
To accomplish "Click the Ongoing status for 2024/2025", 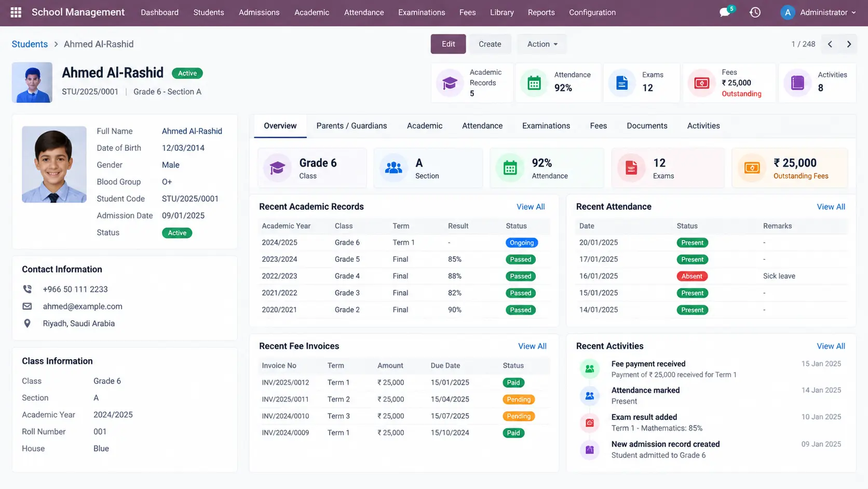I will pyautogui.click(x=521, y=243).
